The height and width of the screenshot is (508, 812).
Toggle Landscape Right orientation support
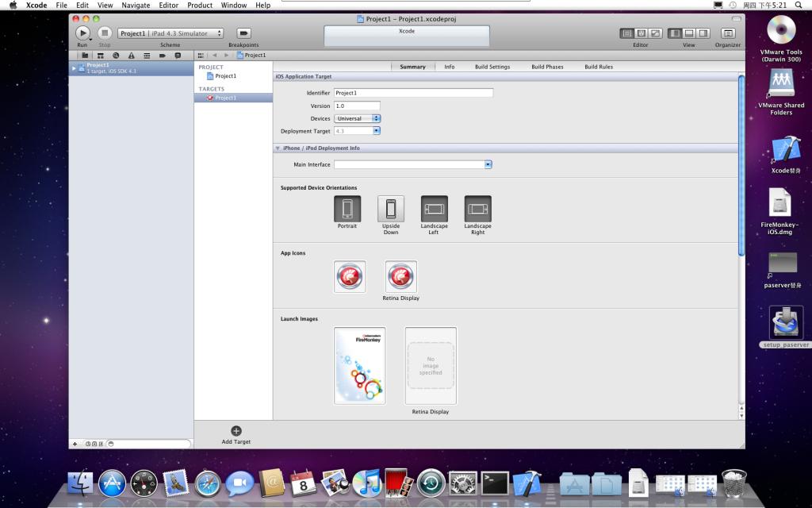[x=478, y=209]
